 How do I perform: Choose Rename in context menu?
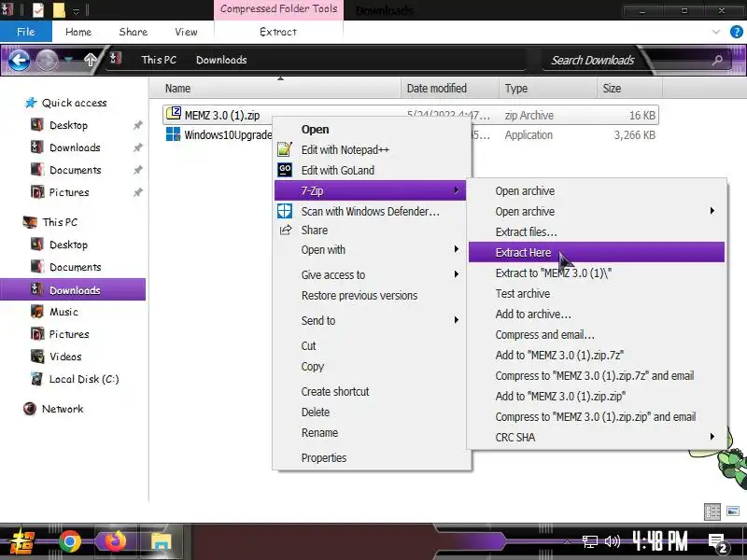319,433
